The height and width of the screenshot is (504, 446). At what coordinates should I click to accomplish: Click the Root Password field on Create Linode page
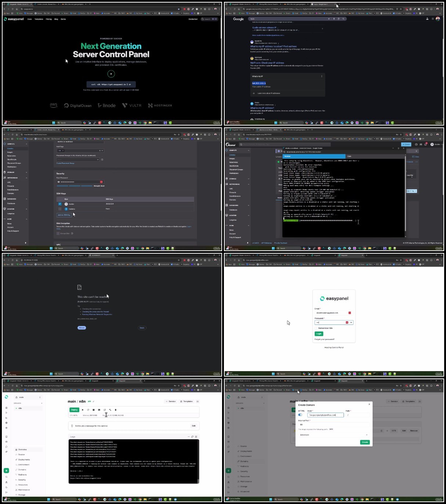(x=80, y=182)
